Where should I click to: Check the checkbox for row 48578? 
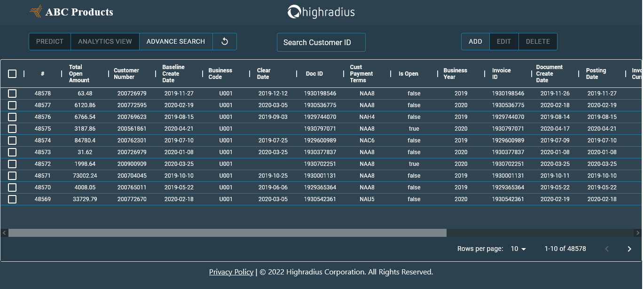tap(12, 93)
